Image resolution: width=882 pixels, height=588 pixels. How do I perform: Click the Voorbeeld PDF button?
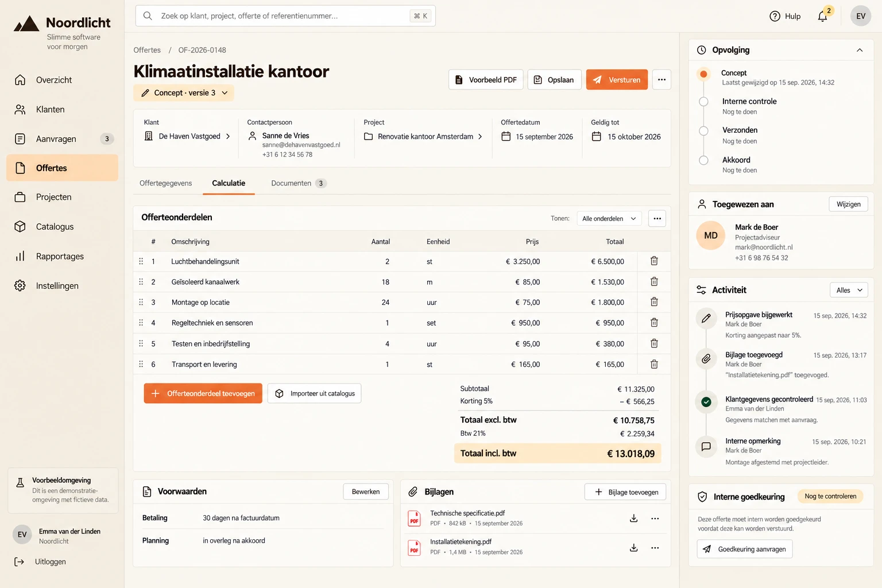tap(486, 80)
